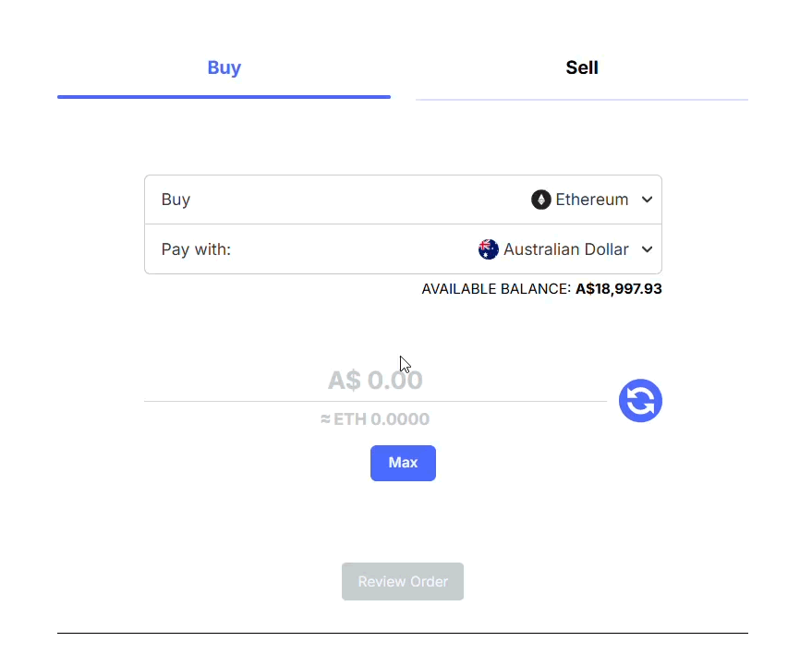This screenshot has height=666, width=812.
Task: Select the Buy tab
Action: point(224,67)
